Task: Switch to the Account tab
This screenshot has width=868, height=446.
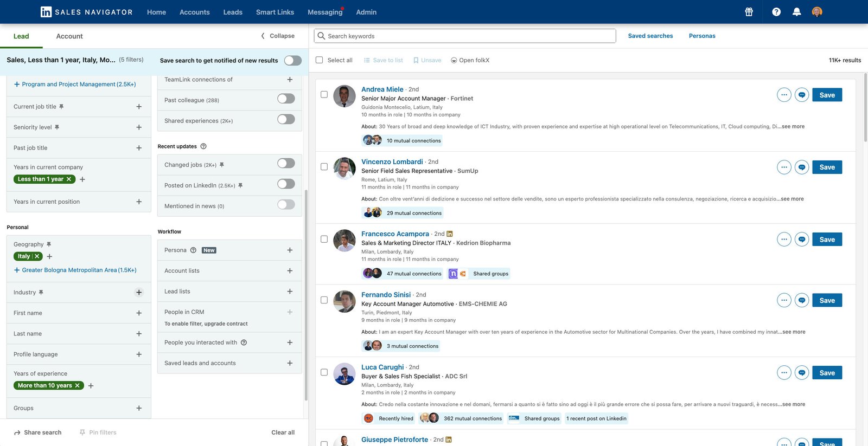Action: tap(69, 36)
